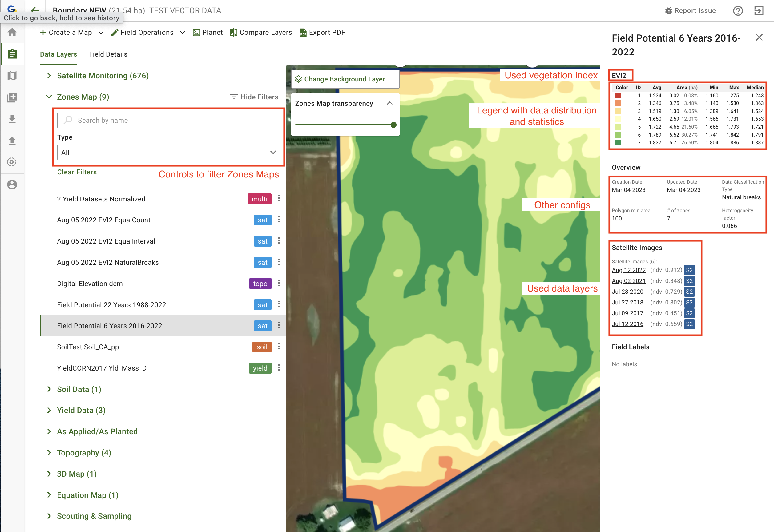This screenshot has width=774, height=532.
Task: Open the user account icon
Action: click(x=12, y=184)
